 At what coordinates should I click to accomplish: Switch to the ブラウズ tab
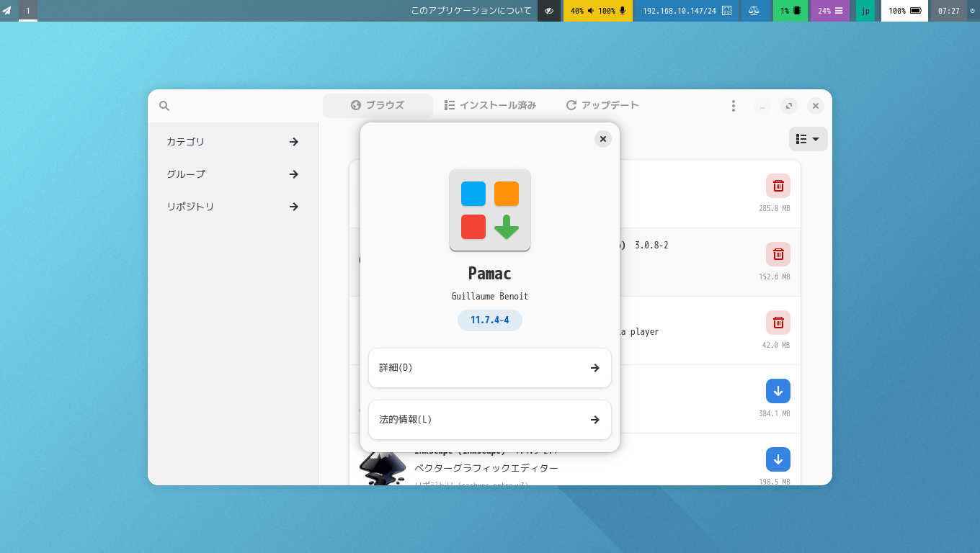378,105
